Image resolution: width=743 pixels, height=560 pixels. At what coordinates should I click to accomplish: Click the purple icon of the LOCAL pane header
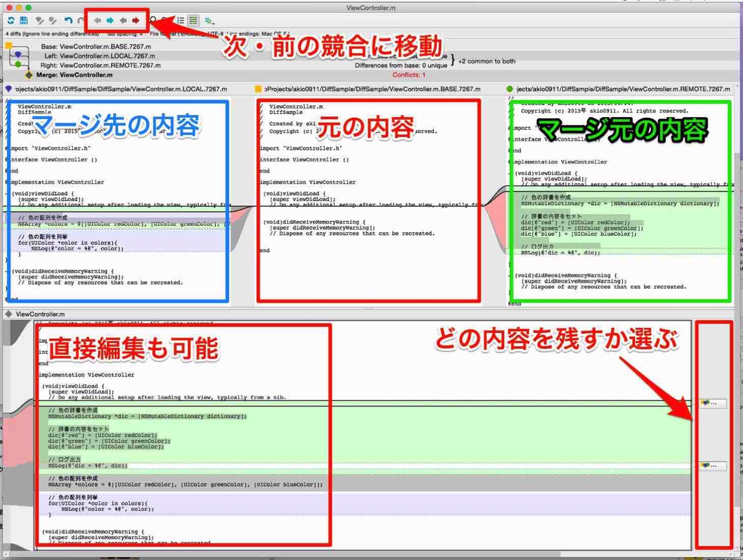pyautogui.click(x=9, y=89)
